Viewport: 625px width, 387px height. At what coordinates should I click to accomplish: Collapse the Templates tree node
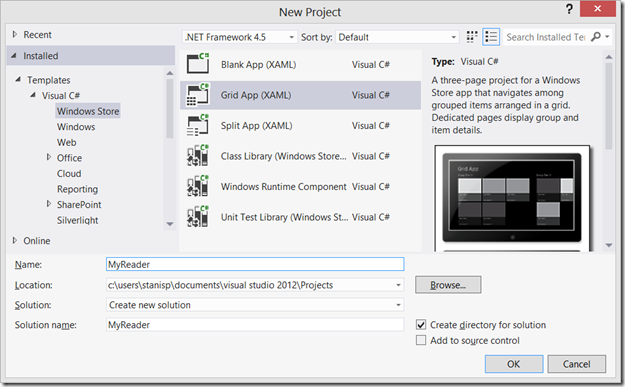[x=18, y=79]
